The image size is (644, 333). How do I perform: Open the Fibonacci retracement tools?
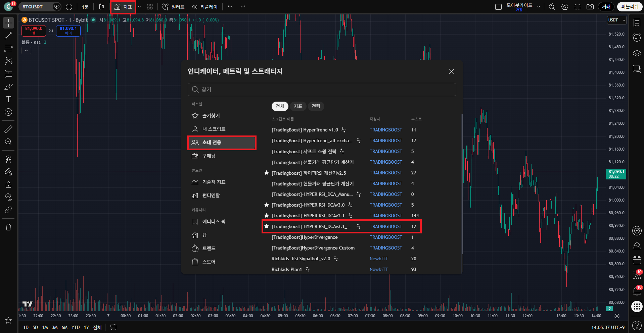click(x=8, y=48)
